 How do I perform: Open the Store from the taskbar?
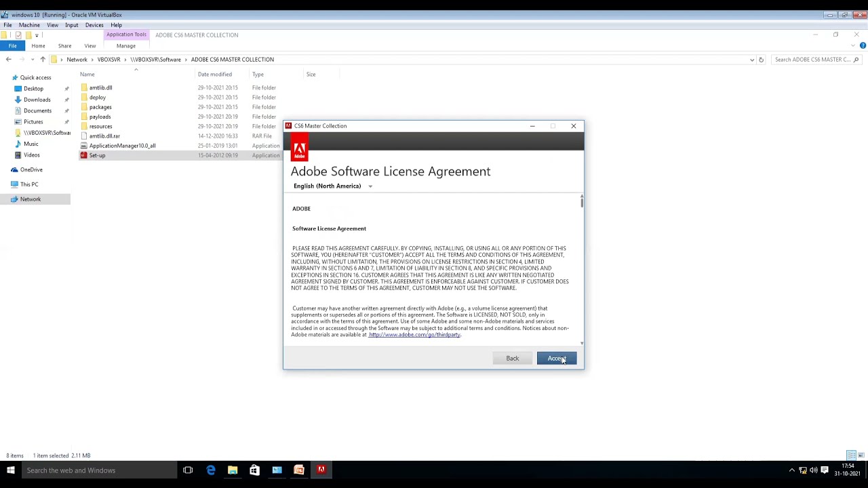click(x=254, y=470)
